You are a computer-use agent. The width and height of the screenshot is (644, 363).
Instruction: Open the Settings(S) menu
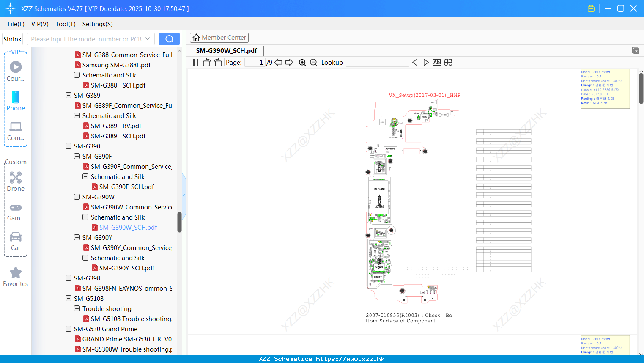[98, 24]
